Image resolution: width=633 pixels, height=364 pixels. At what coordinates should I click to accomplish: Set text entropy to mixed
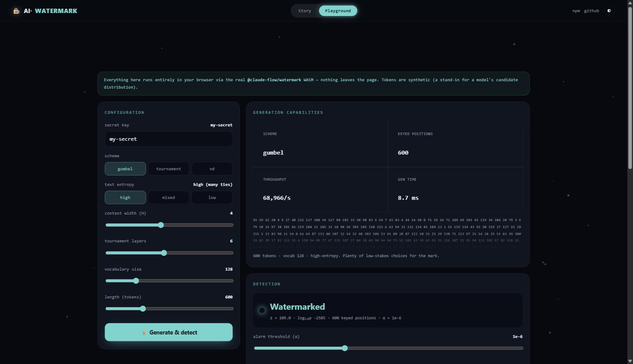click(x=169, y=197)
